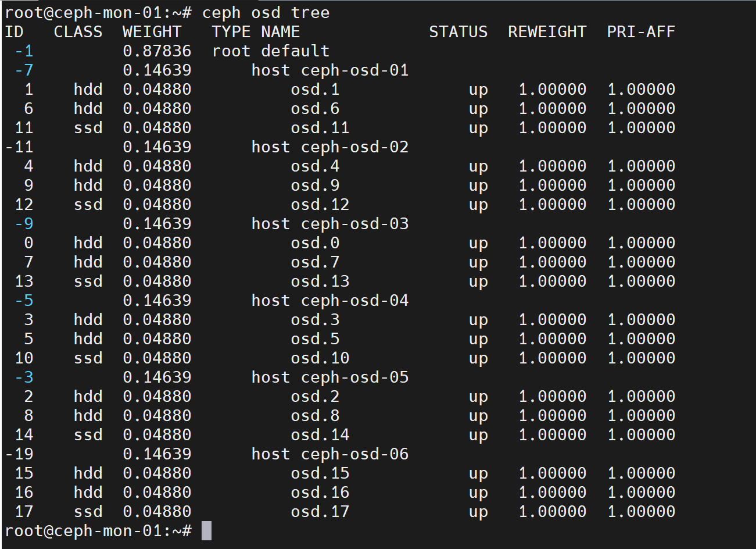Viewport: 756px width, 549px height.
Task: Select the osd.8 name
Action: (x=315, y=415)
